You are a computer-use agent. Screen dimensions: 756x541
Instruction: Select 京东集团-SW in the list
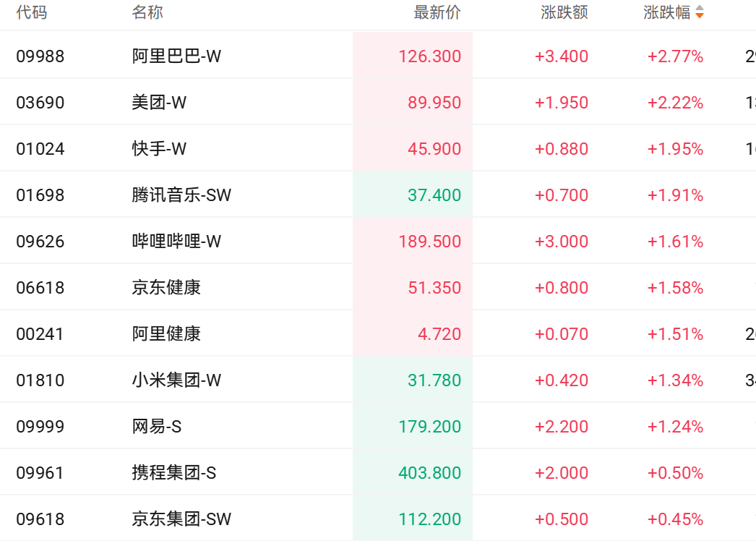(x=181, y=519)
